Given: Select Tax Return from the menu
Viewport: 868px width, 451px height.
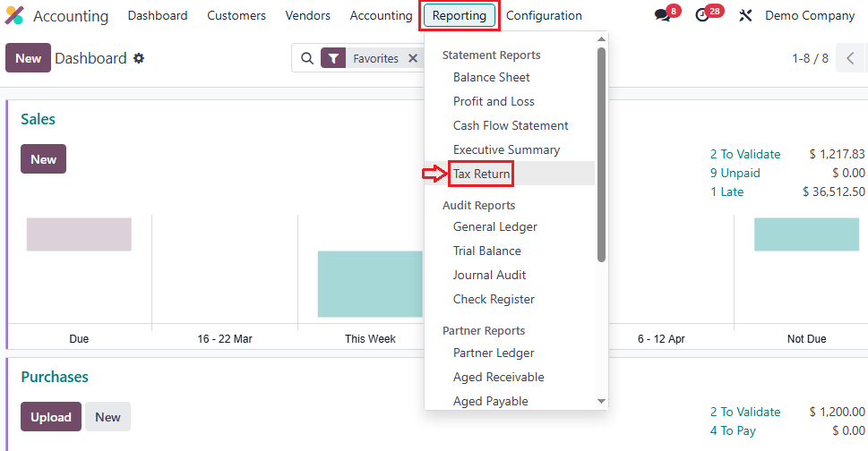Looking at the screenshot, I should [481, 174].
